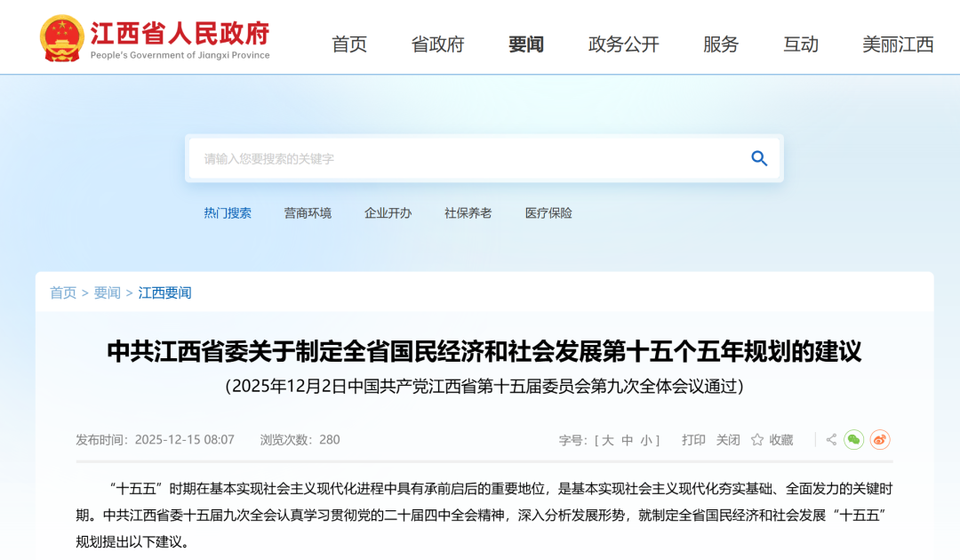Select hot search term 医疗保险
Image resolution: width=960 pixels, height=560 pixels.
pos(548,213)
